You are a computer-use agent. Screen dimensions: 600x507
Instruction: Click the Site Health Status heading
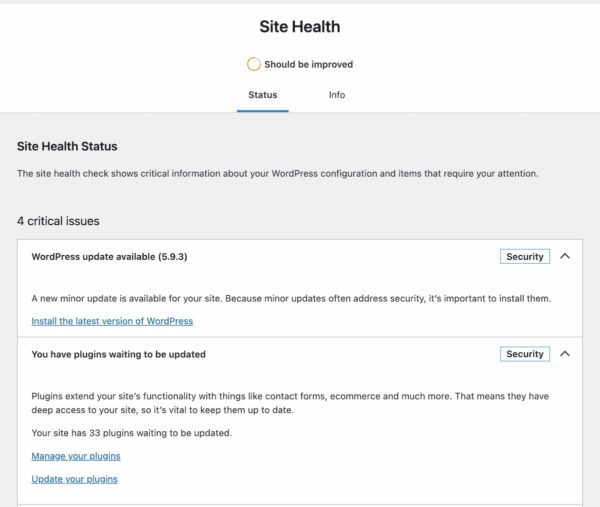tap(67, 146)
